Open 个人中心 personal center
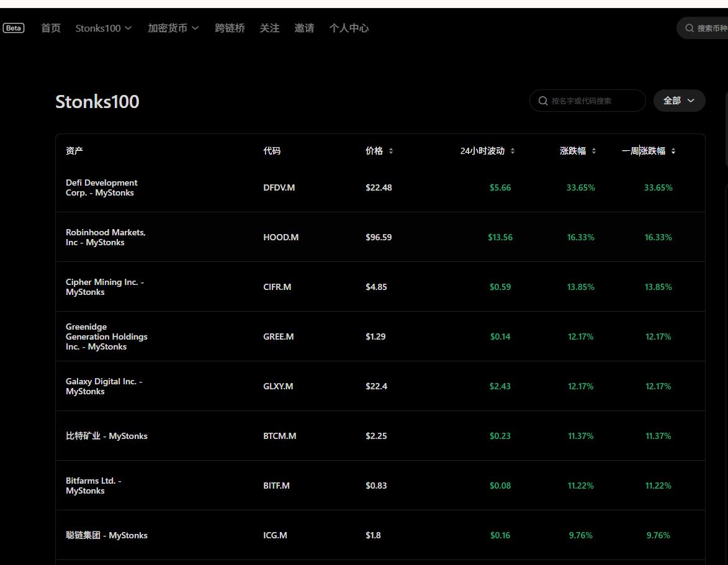 pyautogui.click(x=349, y=29)
